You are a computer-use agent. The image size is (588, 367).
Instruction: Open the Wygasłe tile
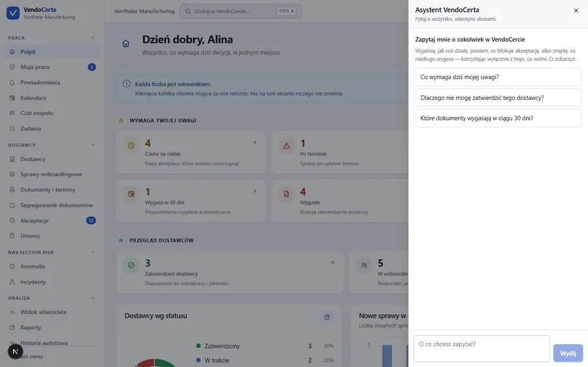pos(340,201)
